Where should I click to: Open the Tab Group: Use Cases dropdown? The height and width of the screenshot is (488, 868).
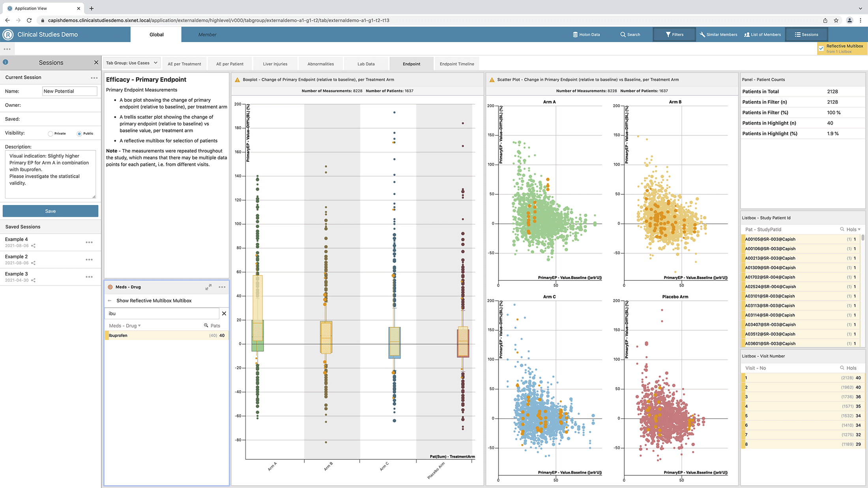[x=132, y=63]
